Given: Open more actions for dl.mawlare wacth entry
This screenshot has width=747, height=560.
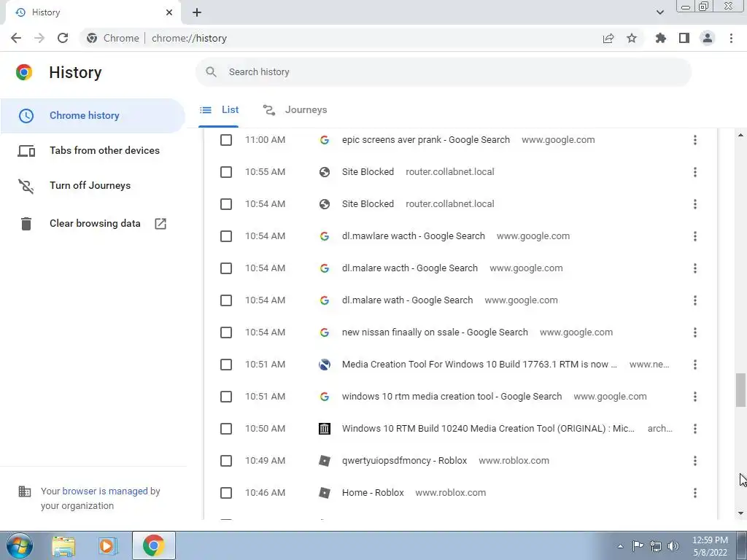Looking at the screenshot, I should 695,236.
